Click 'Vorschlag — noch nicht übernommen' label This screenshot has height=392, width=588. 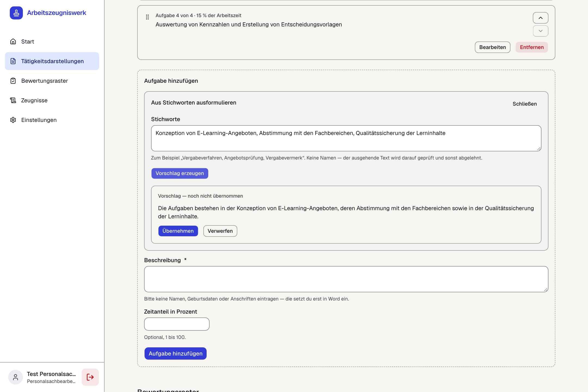[200, 196]
